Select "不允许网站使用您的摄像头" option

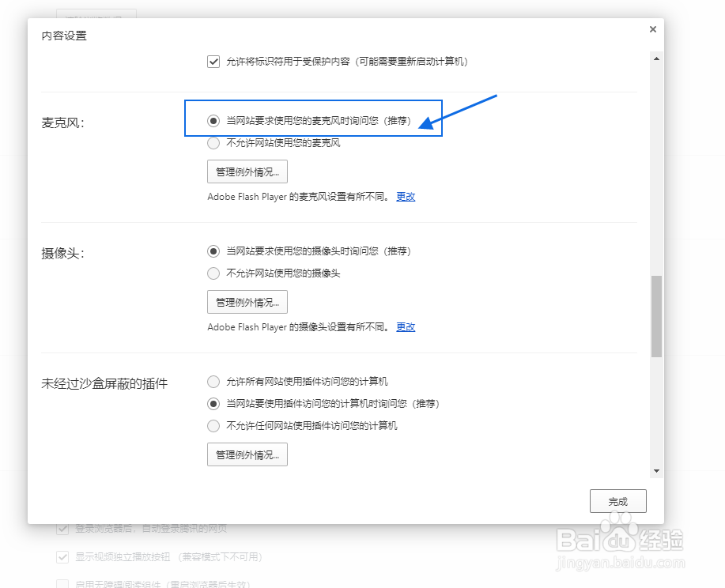(212, 273)
